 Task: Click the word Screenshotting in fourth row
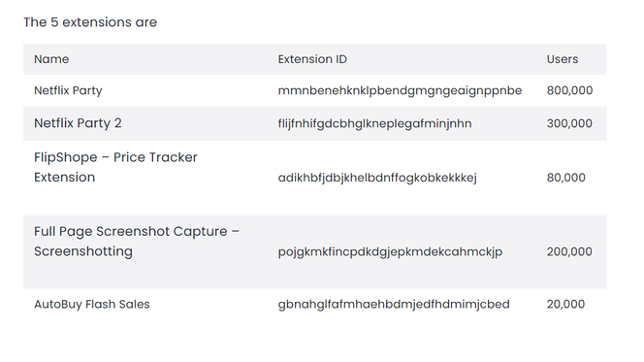tap(83, 251)
